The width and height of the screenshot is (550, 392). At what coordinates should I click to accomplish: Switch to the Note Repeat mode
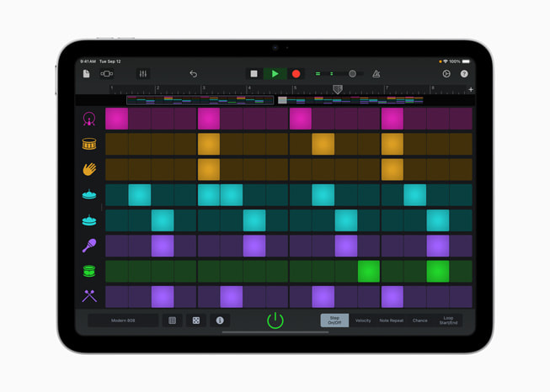click(391, 320)
